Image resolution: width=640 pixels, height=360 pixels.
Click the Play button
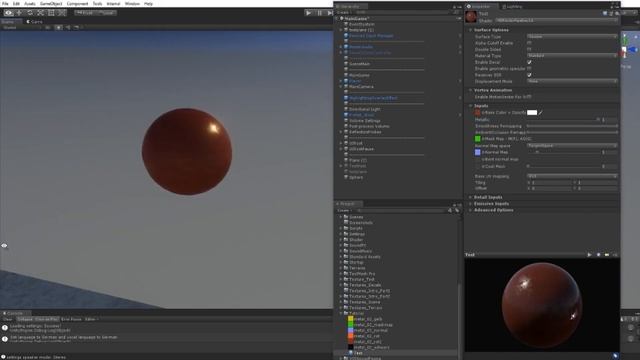click(309, 13)
